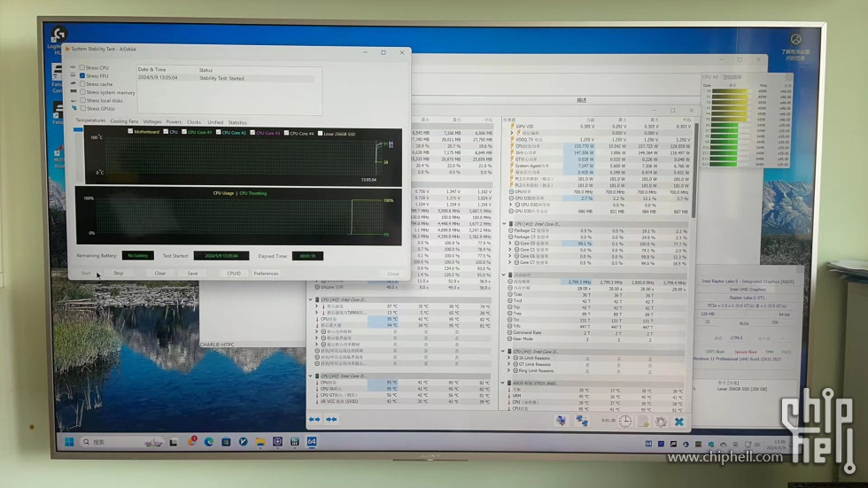Viewport: 868px width, 488px height.
Task: Click Command Rate sensor row
Action: (x=595, y=332)
